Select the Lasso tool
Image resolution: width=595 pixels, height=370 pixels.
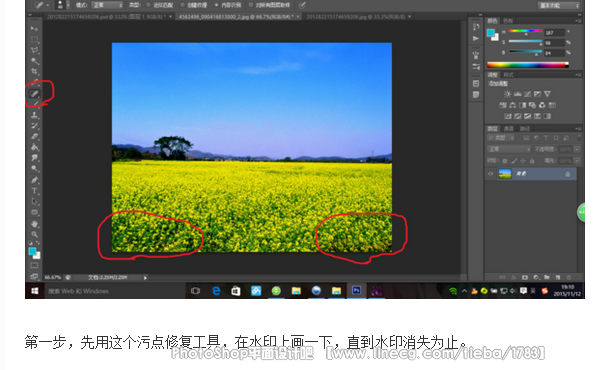tap(34, 50)
